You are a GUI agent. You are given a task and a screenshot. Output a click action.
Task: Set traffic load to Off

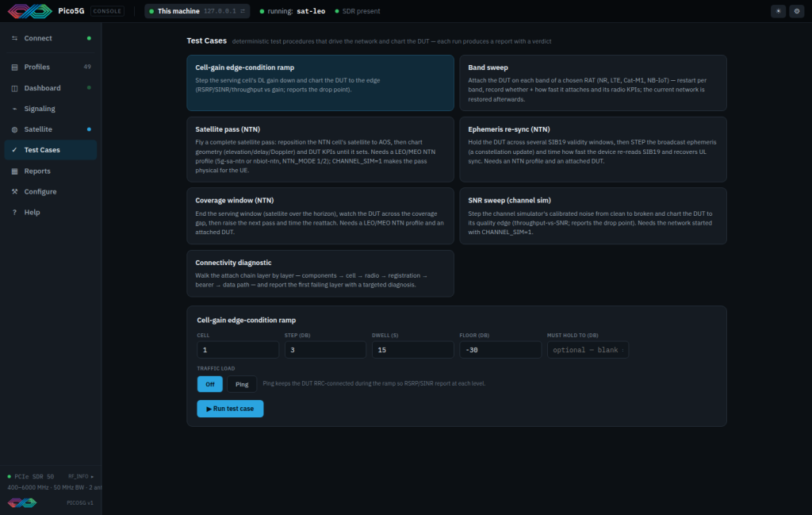pos(209,384)
